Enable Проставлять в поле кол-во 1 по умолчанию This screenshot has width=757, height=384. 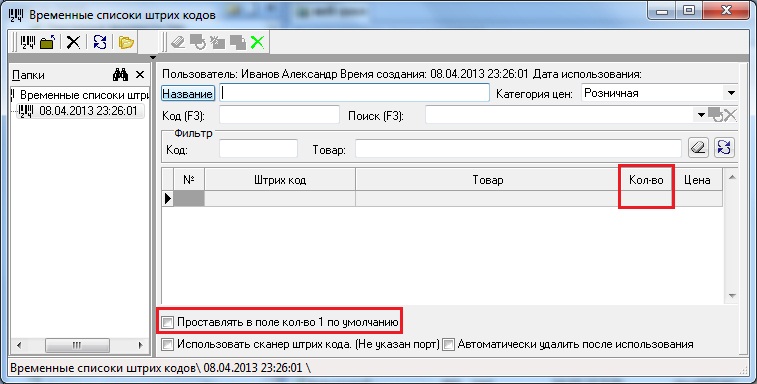pos(168,322)
